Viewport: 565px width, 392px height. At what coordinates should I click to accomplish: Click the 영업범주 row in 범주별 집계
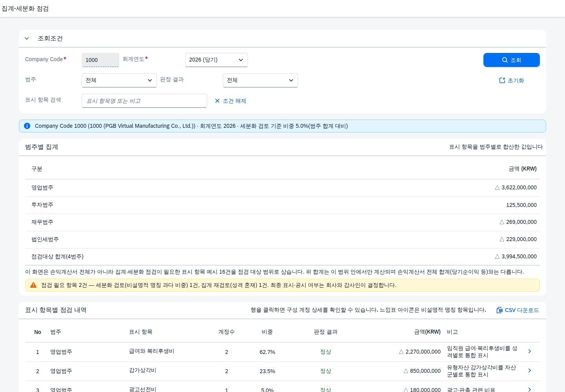(282, 188)
